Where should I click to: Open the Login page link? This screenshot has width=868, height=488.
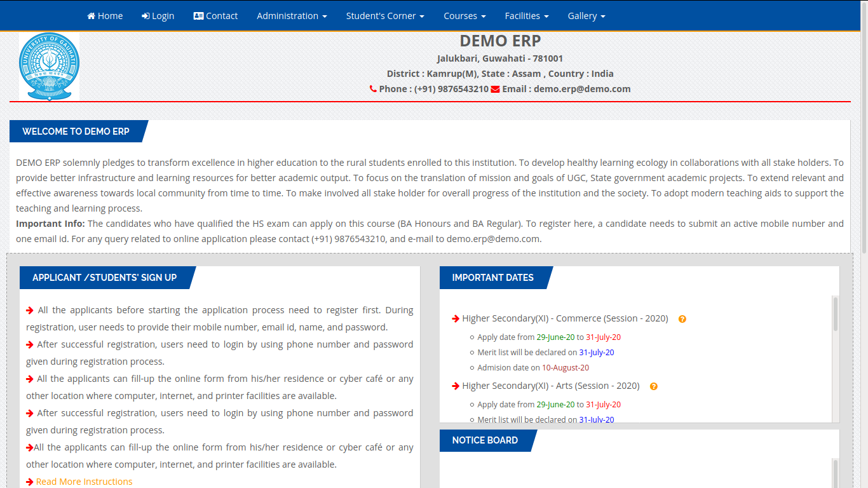(163, 16)
